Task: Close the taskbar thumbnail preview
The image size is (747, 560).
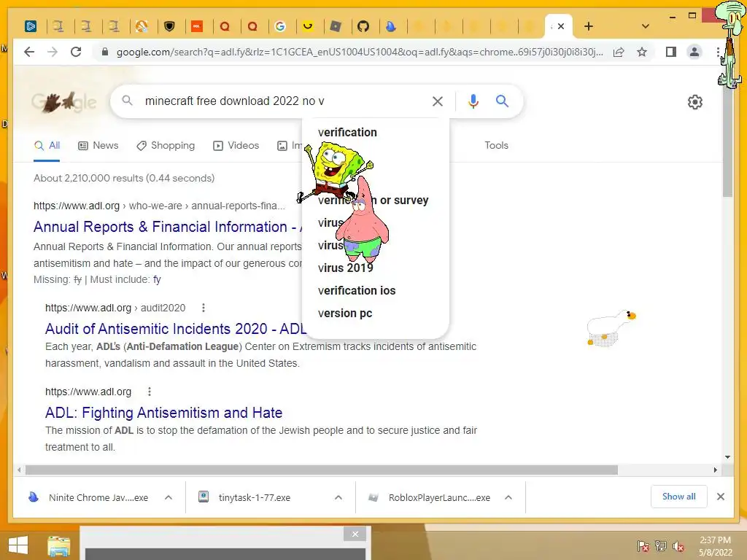Action: [x=355, y=534]
